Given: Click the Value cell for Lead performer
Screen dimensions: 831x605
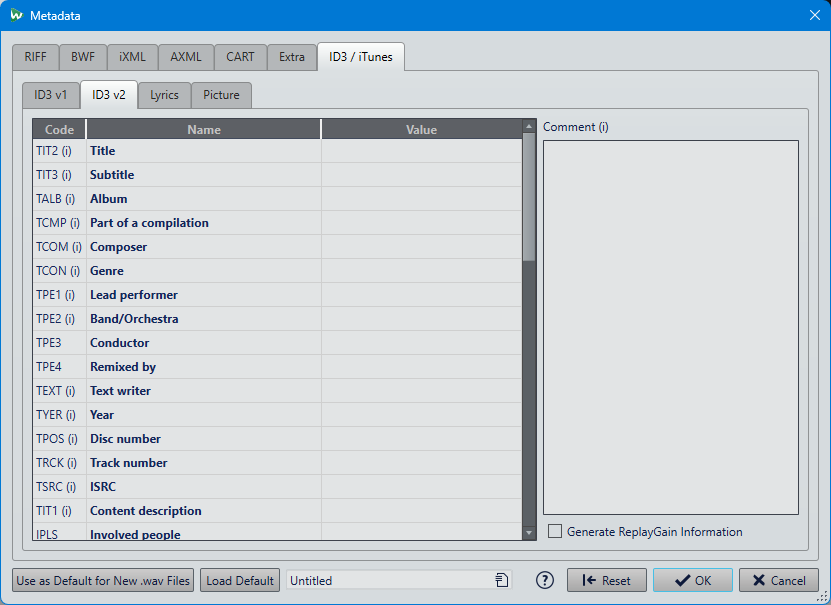Looking at the screenshot, I should 422,295.
